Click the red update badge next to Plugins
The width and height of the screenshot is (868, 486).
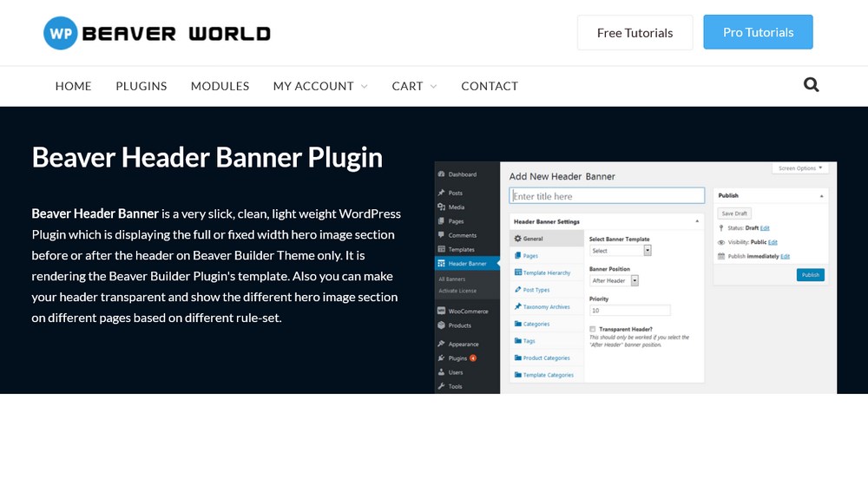point(473,358)
